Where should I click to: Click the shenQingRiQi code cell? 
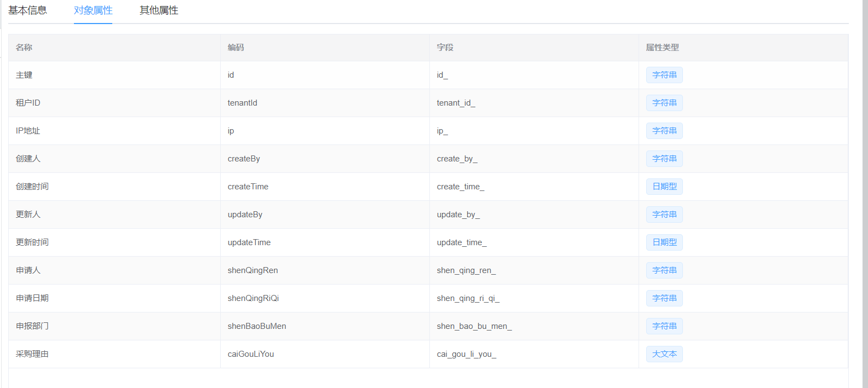click(x=253, y=298)
